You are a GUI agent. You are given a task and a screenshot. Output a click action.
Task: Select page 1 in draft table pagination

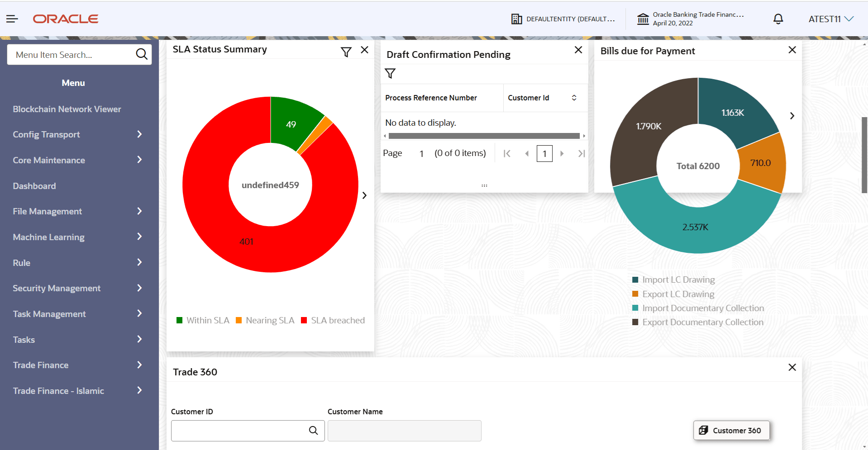(544, 154)
